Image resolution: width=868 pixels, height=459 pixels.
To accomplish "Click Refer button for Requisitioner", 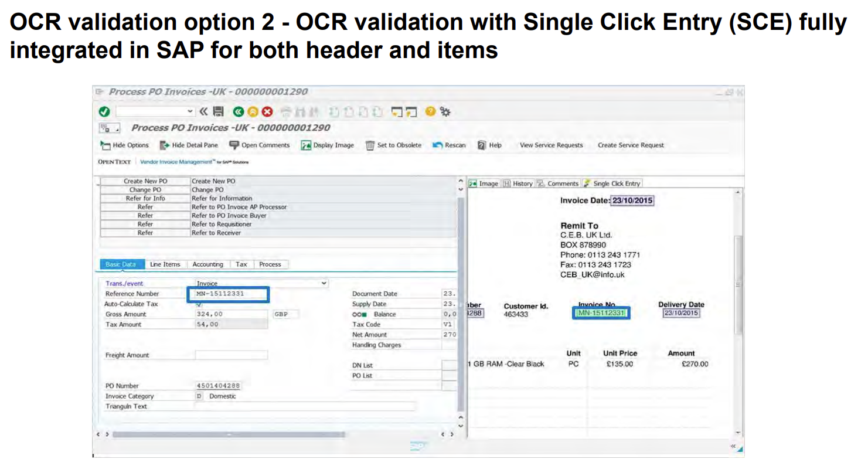I will click(145, 224).
